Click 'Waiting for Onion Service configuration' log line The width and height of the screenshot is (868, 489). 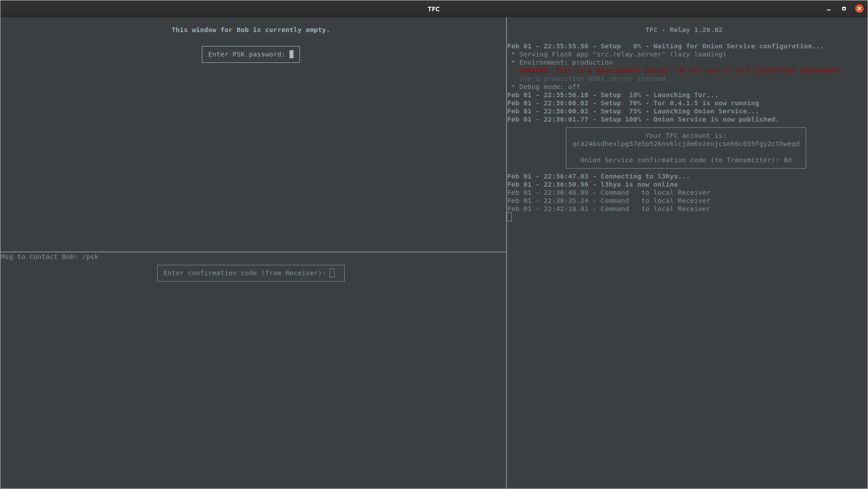665,47
